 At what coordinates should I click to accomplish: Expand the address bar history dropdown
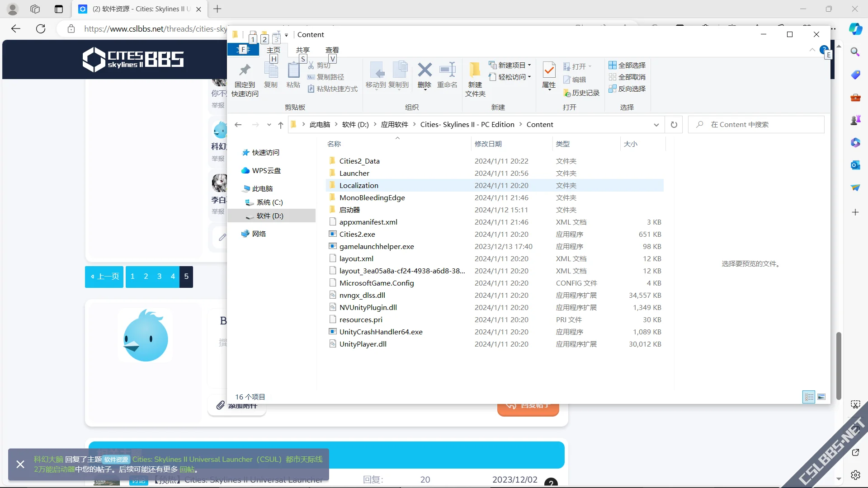pyautogui.click(x=656, y=125)
